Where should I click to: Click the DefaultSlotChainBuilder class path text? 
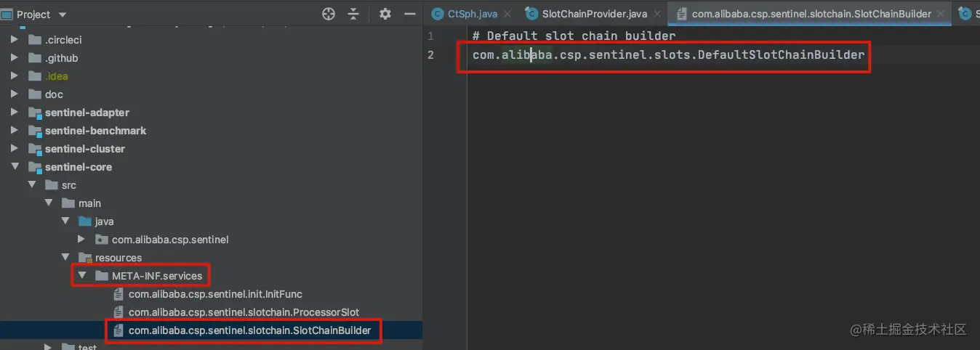click(x=668, y=54)
